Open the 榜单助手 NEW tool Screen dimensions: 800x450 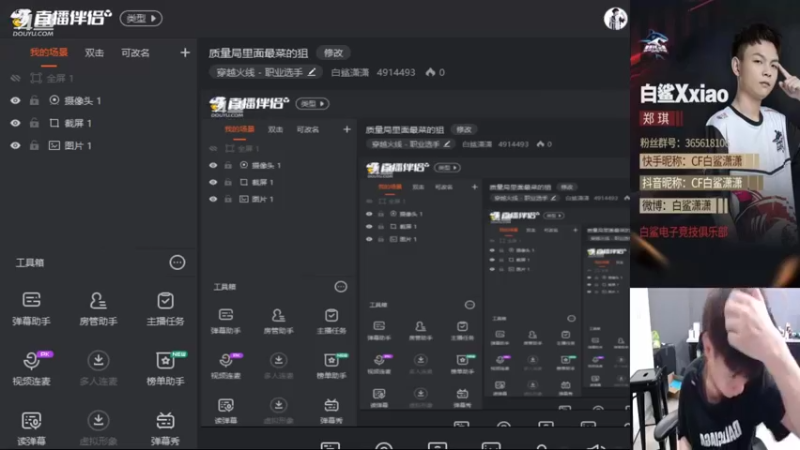165,368
